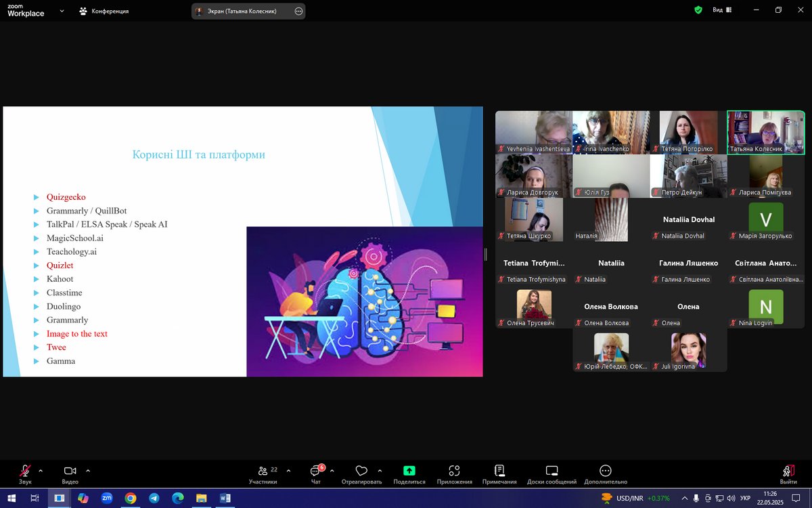
Task: Expand the reactions options arrow
Action: point(380,471)
